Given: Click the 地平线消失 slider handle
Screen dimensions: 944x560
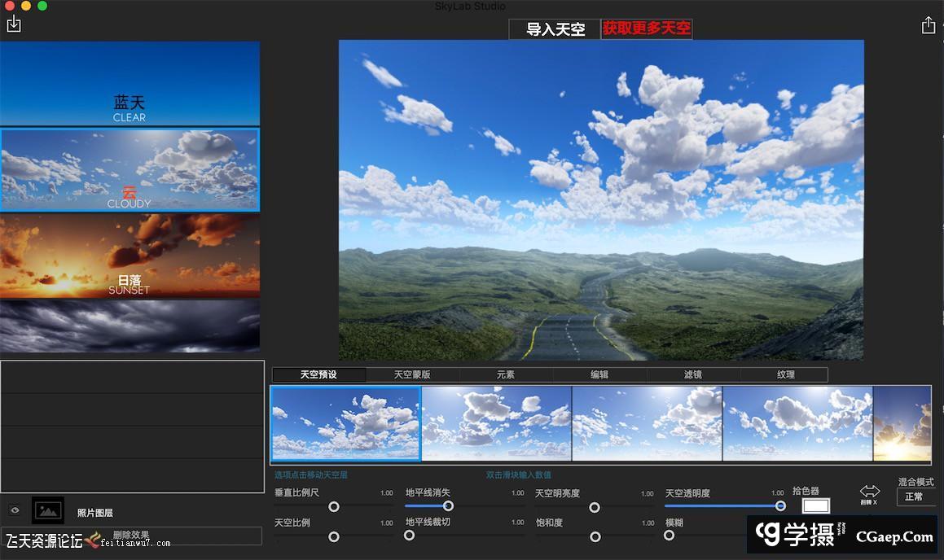Looking at the screenshot, I should click(x=448, y=505).
